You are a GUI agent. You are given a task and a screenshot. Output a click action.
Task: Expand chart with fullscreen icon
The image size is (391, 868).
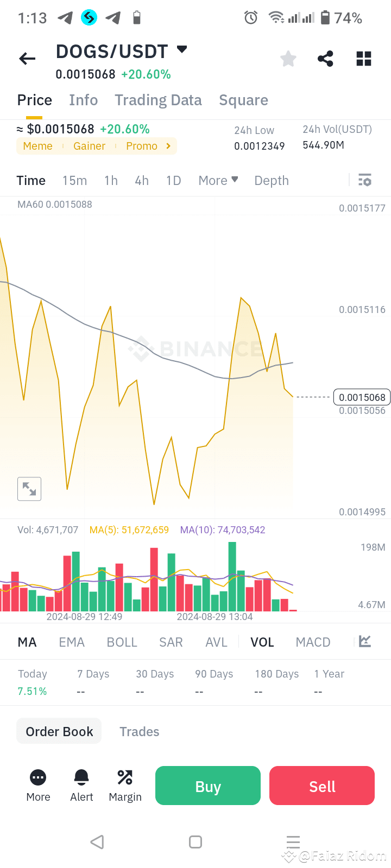click(29, 488)
